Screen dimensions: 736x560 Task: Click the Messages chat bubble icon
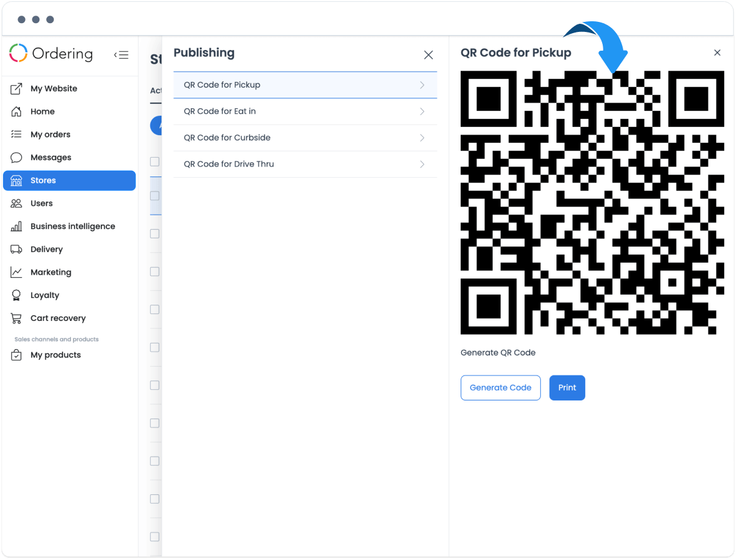point(16,157)
